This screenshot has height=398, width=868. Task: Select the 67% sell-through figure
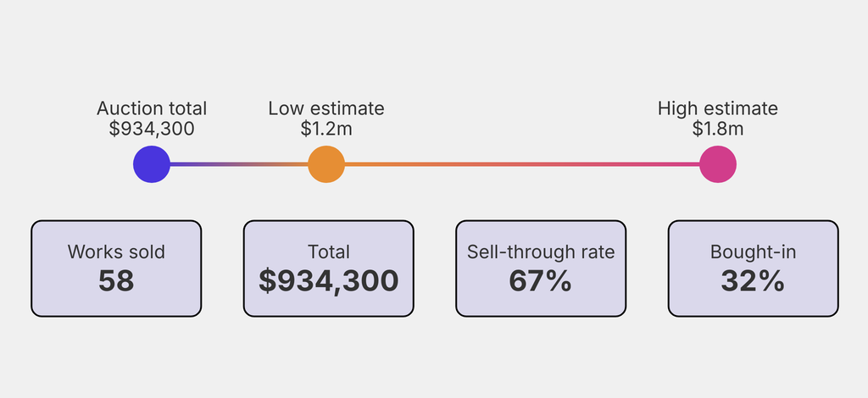(x=541, y=281)
